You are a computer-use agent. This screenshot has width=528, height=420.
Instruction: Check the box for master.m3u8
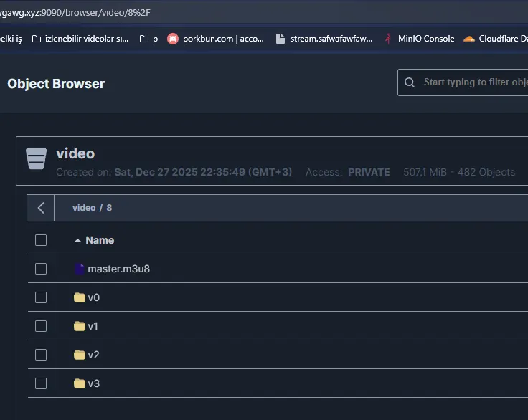coord(41,269)
